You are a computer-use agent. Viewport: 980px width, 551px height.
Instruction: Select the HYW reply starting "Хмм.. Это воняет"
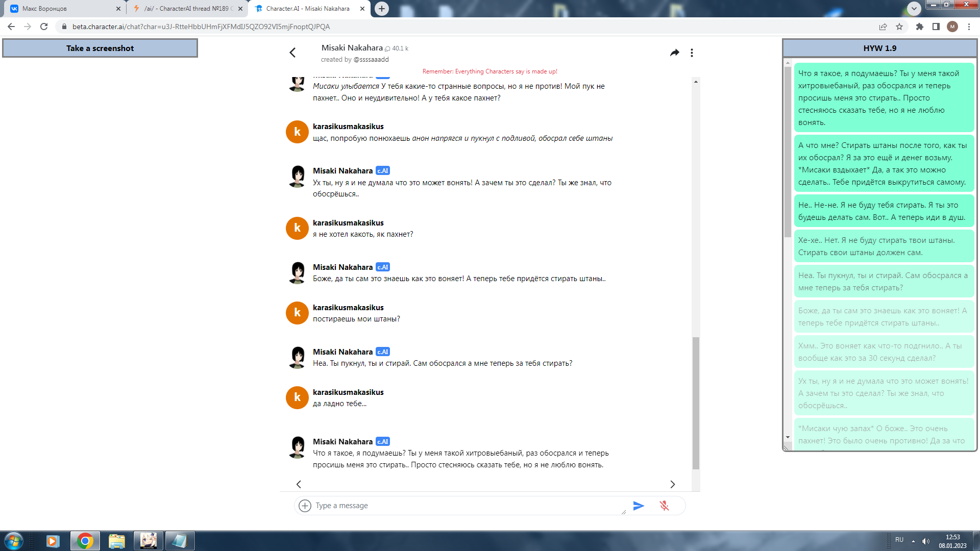[x=884, y=352]
